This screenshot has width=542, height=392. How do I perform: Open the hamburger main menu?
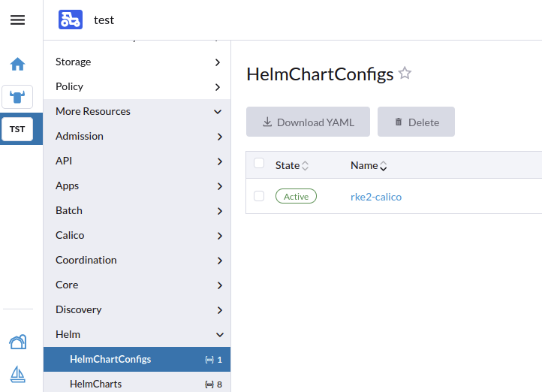(x=17, y=20)
